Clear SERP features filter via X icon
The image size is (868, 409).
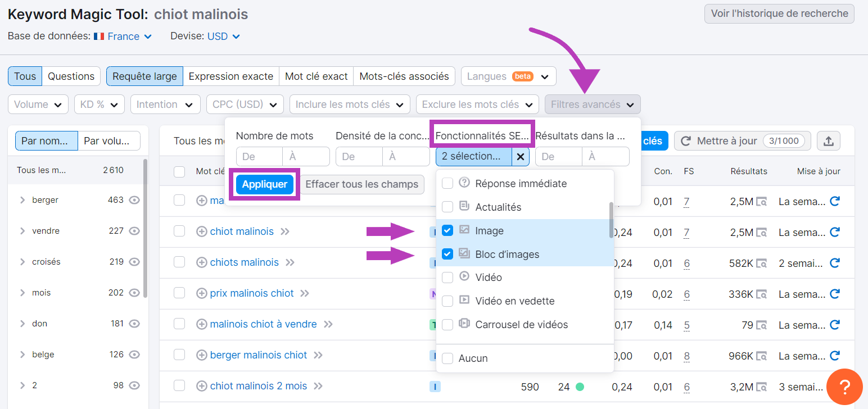(x=520, y=157)
